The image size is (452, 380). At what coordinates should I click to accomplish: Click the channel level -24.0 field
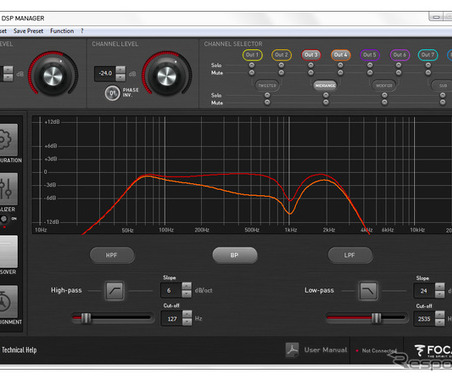click(x=105, y=74)
